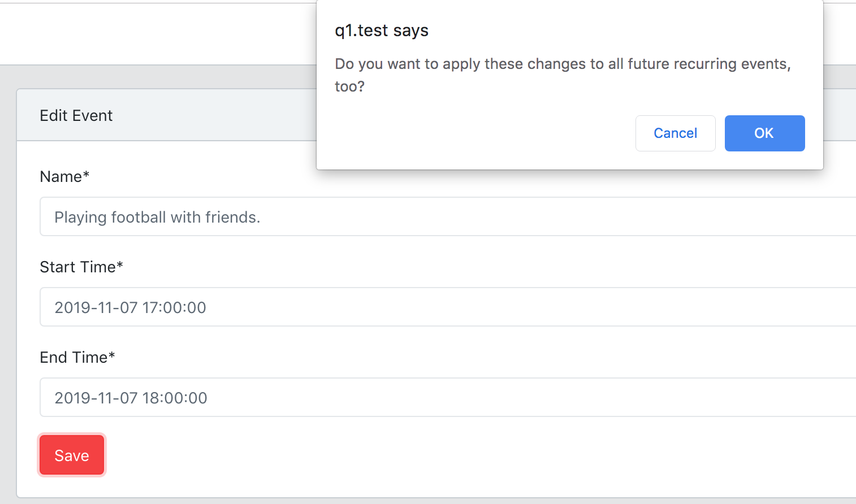Click OK to apply changes to recurring events
This screenshot has width=856, height=504.
[x=764, y=133]
